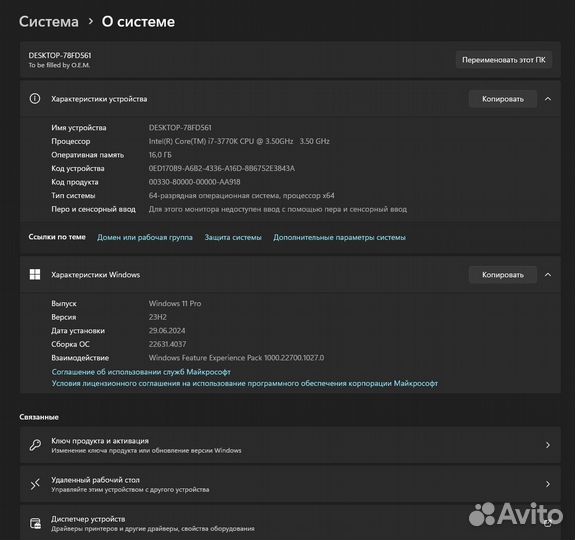
Task: Click the Характеристики Windows section header text
Action: click(95, 275)
